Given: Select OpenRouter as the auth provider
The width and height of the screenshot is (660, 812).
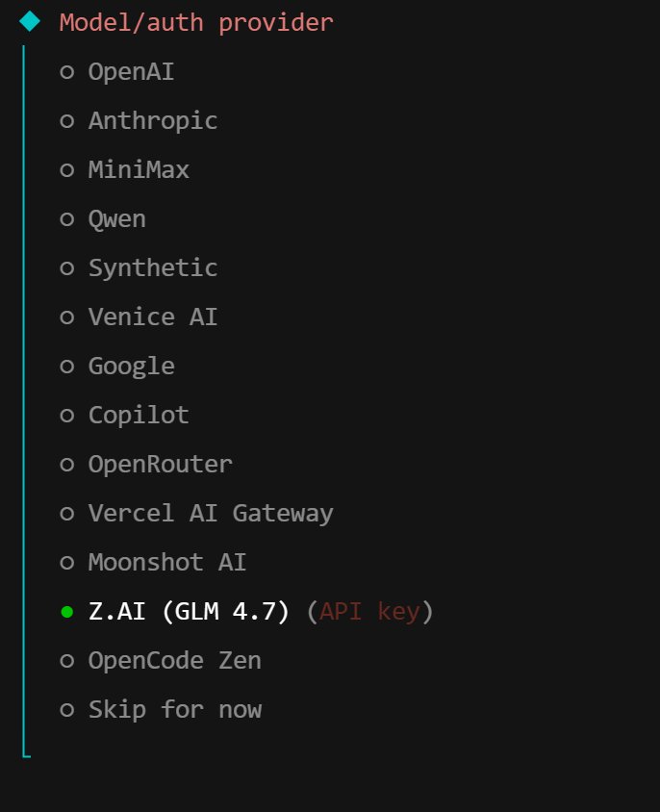Looking at the screenshot, I should pyautogui.click(x=160, y=464).
